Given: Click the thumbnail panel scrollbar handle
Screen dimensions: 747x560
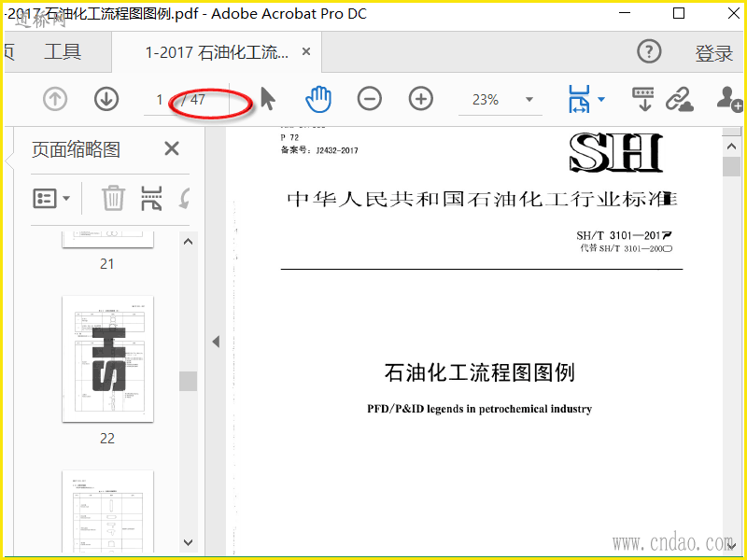Looking at the screenshot, I should tap(189, 381).
